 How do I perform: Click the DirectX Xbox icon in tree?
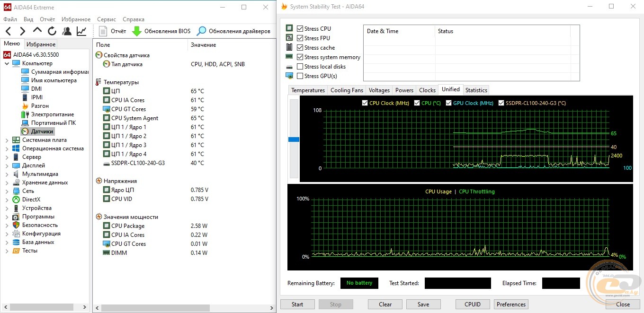tap(16, 200)
